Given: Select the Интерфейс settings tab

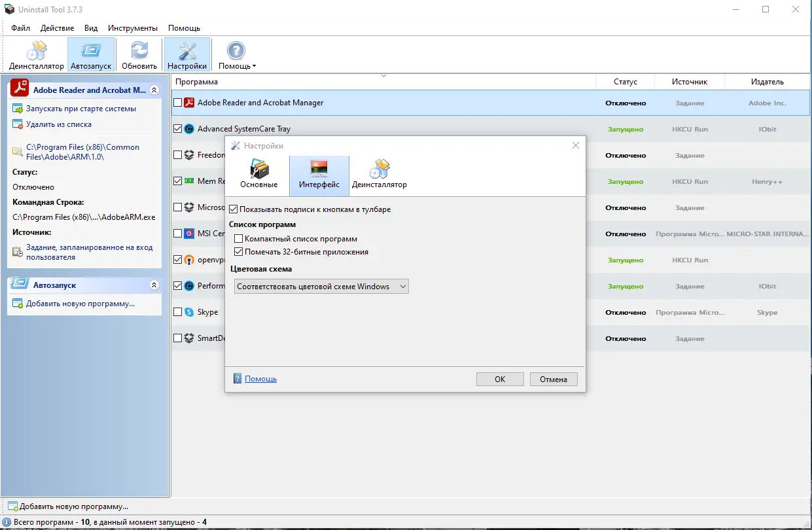Looking at the screenshot, I should pyautogui.click(x=319, y=175).
